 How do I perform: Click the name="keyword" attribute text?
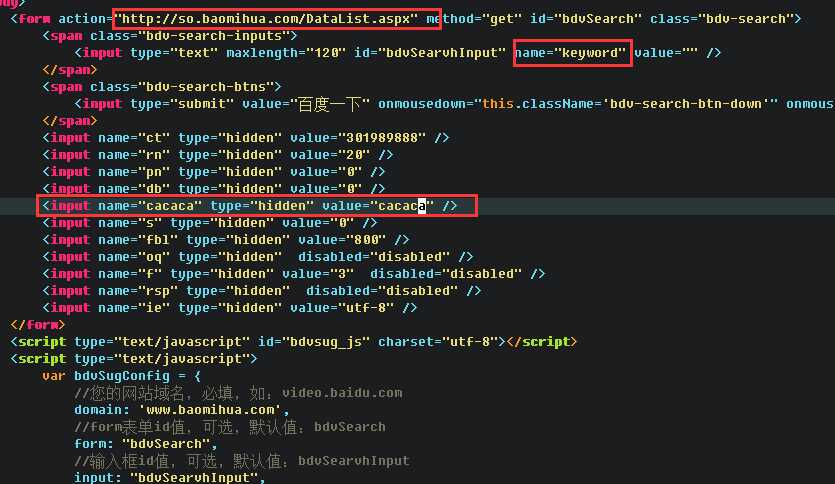pos(570,53)
